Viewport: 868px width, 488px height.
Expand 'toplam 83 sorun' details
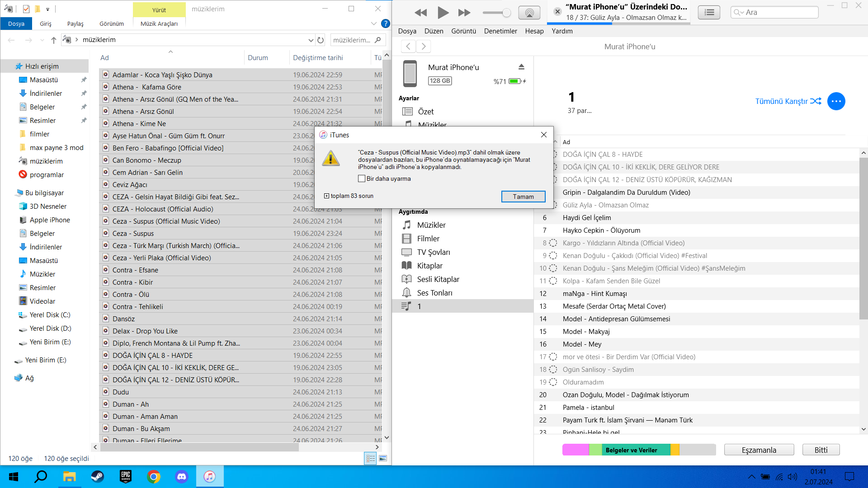(326, 196)
